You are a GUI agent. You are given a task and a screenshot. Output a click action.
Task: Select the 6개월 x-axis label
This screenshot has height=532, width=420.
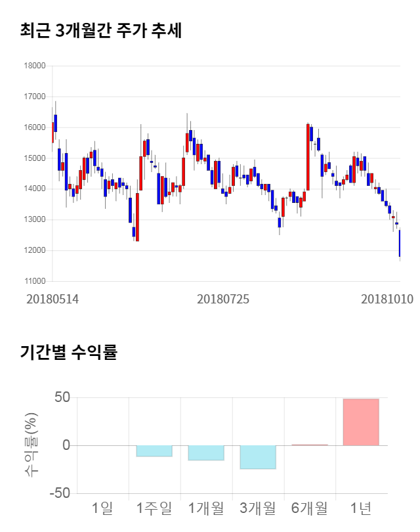[x=309, y=508]
